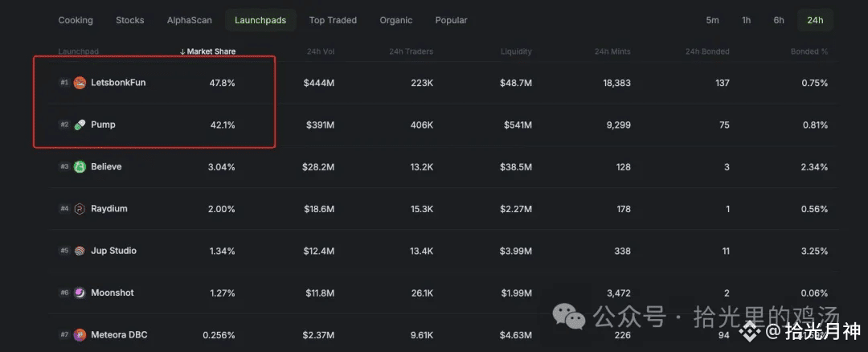Open the Moonshot launchpad name

coord(113,293)
